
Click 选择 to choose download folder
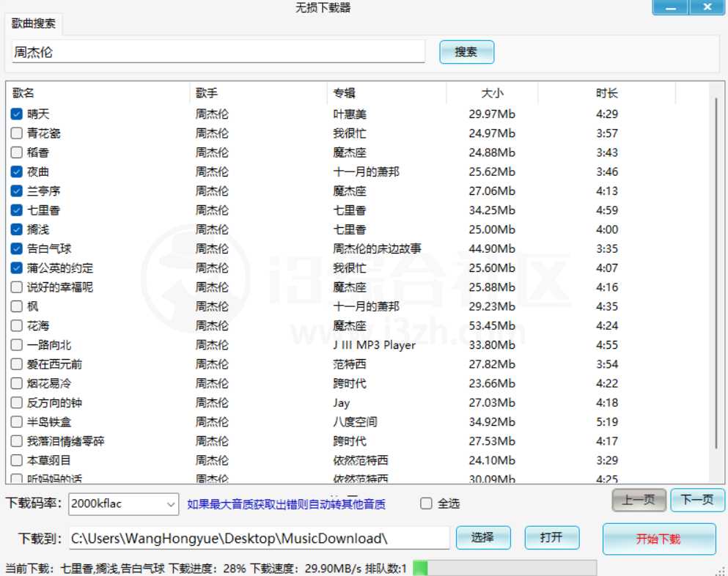coord(482,537)
